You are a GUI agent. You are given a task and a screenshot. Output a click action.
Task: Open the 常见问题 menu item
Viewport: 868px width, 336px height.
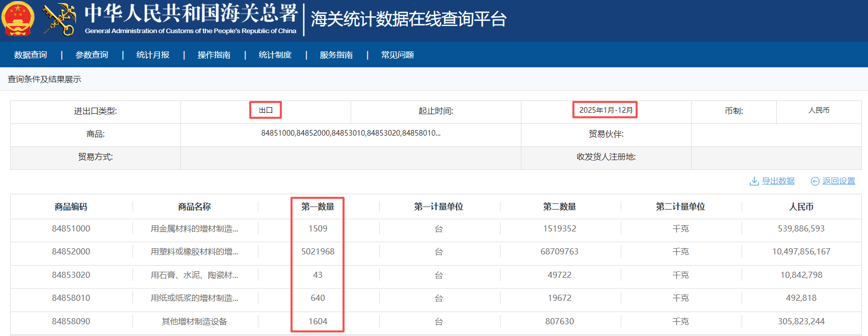[398, 55]
